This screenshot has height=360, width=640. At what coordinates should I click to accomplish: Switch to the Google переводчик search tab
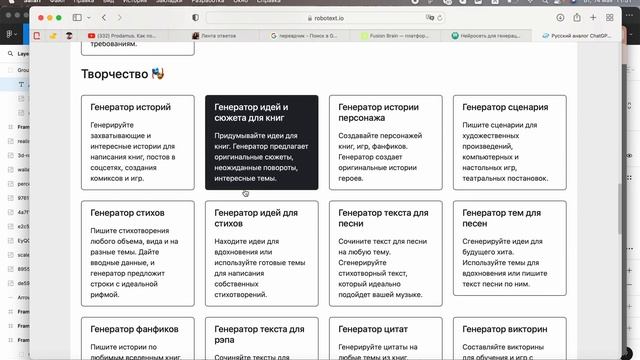click(304, 36)
